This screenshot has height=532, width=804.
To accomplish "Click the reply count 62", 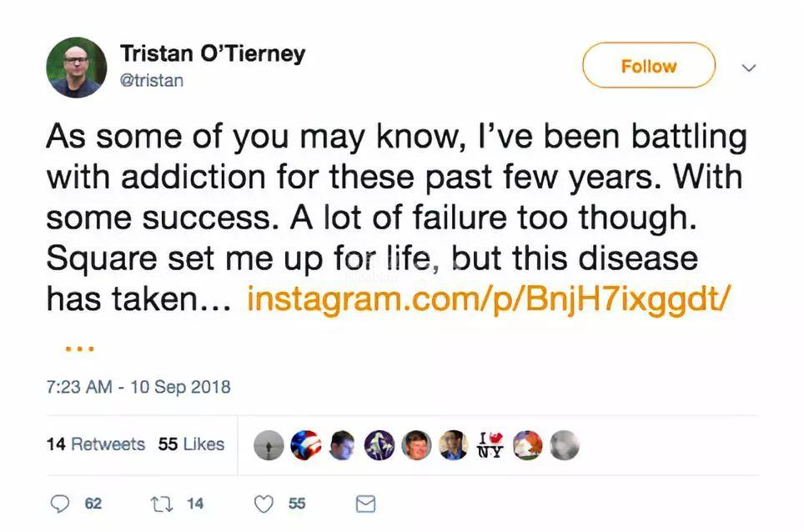I will [93, 503].
